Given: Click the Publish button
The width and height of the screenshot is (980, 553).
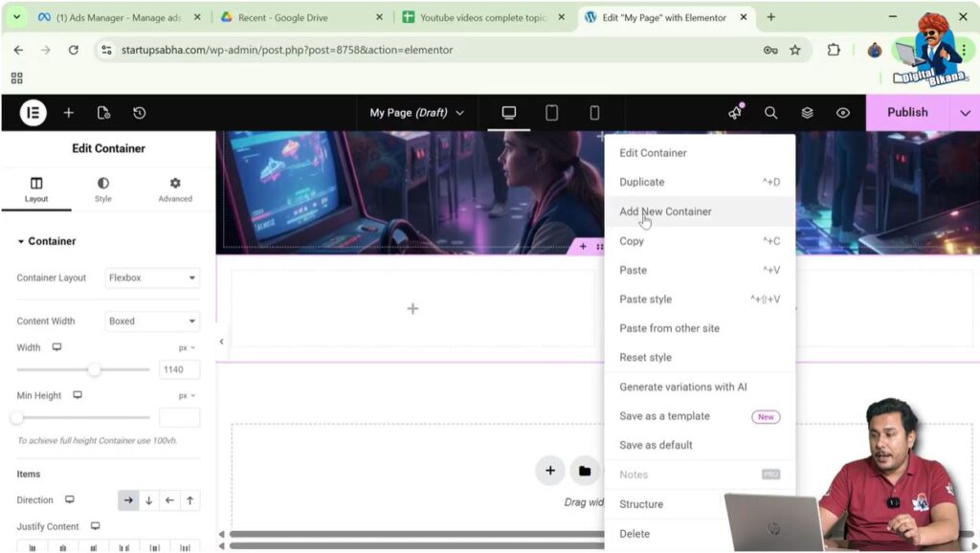Looking at the screenshot, I should tap(907, 112).
